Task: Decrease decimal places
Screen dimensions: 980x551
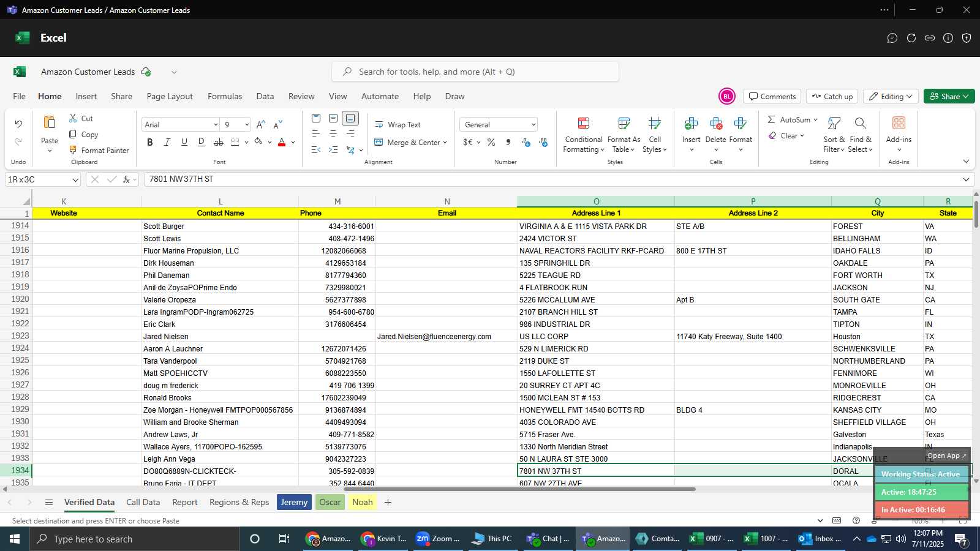Action: click(x=543, y=142)
